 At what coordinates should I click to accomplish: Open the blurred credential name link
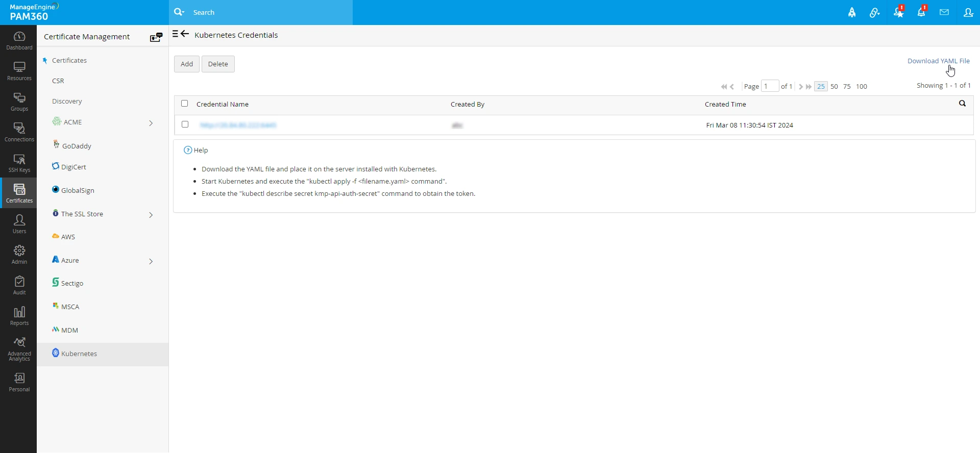238,125
